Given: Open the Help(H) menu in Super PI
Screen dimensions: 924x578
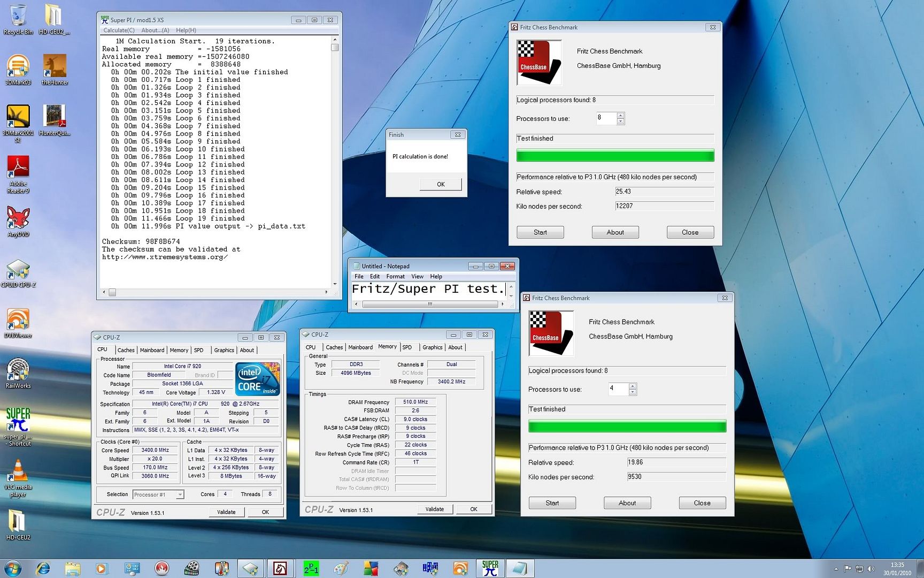Looking at the screenshot, I should tap(186, 30).
